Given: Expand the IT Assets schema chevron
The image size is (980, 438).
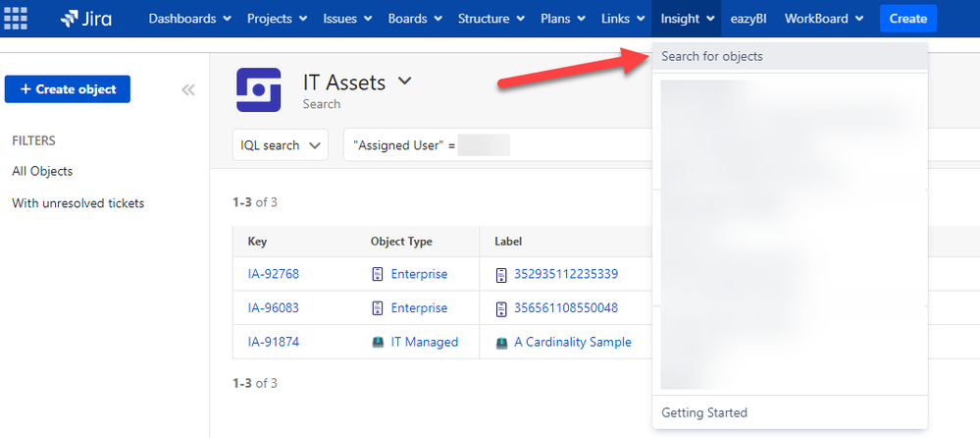Looking at the screenshot, I should pos(405,81).
